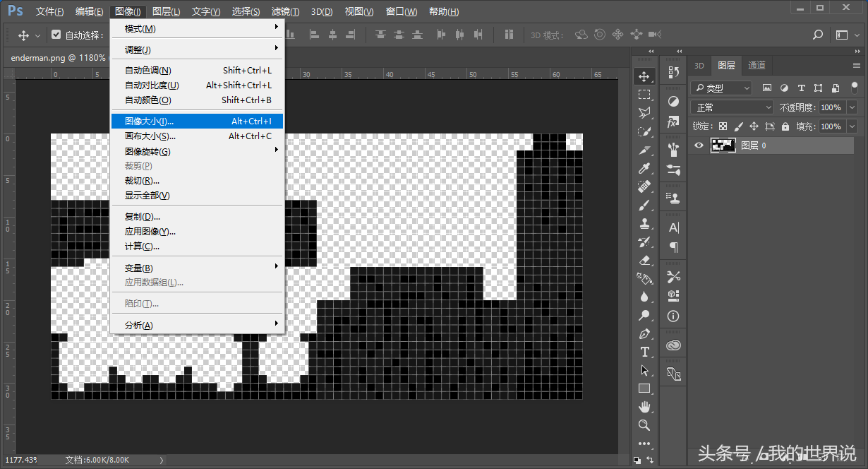Click the 图层 0 layer thumbnail
This screenshot has height=469, width=868.
(723, 146)
